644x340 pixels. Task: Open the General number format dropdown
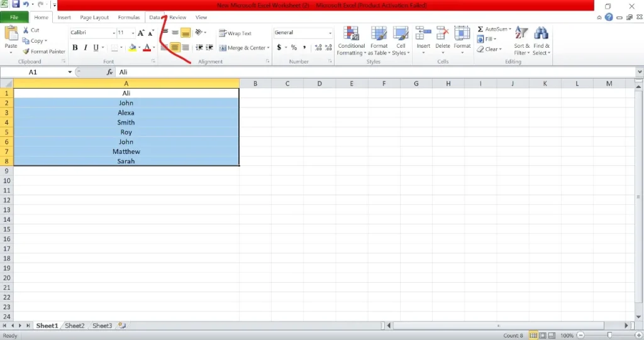[x=330, y=33]
